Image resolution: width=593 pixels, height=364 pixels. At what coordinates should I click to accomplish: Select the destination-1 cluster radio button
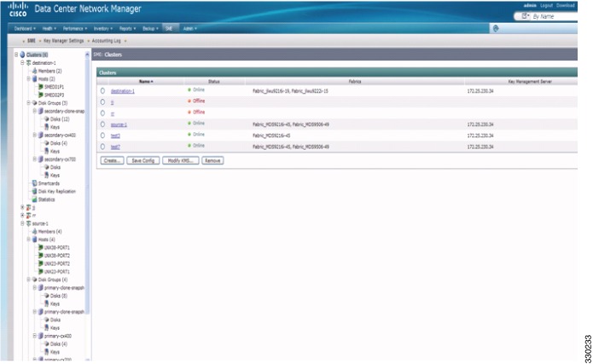click(102, 90)
